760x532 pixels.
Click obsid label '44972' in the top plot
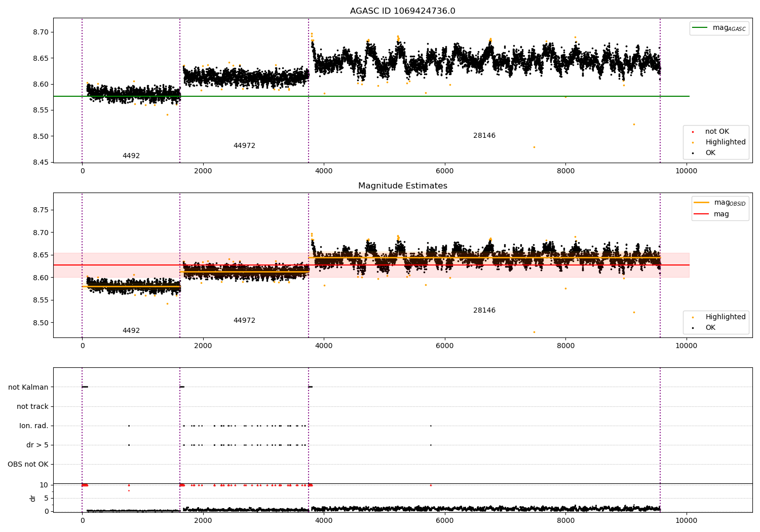point(244,146)
